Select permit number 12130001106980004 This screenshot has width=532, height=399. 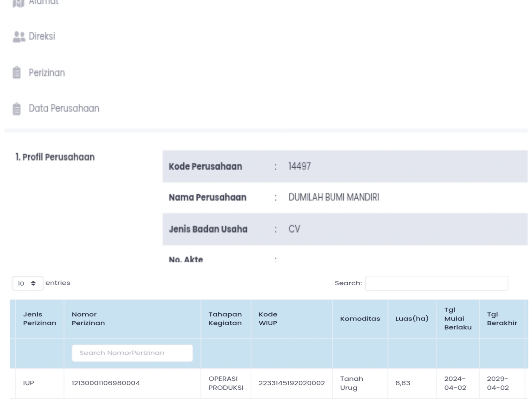coord(106,383)
